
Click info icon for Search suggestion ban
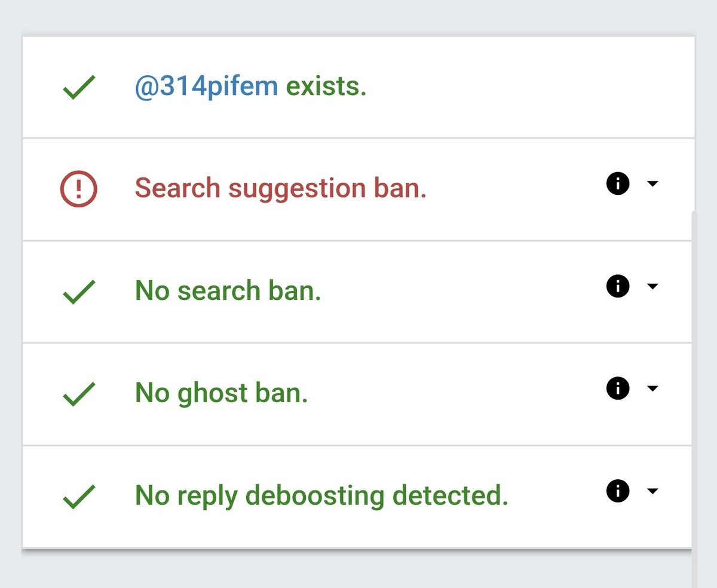[618, 184]
